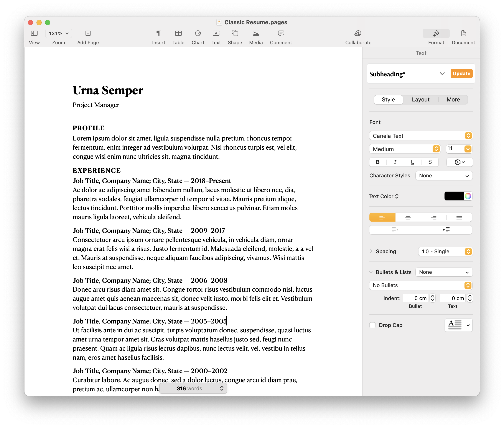Switch to the More tab

(453, 99)
